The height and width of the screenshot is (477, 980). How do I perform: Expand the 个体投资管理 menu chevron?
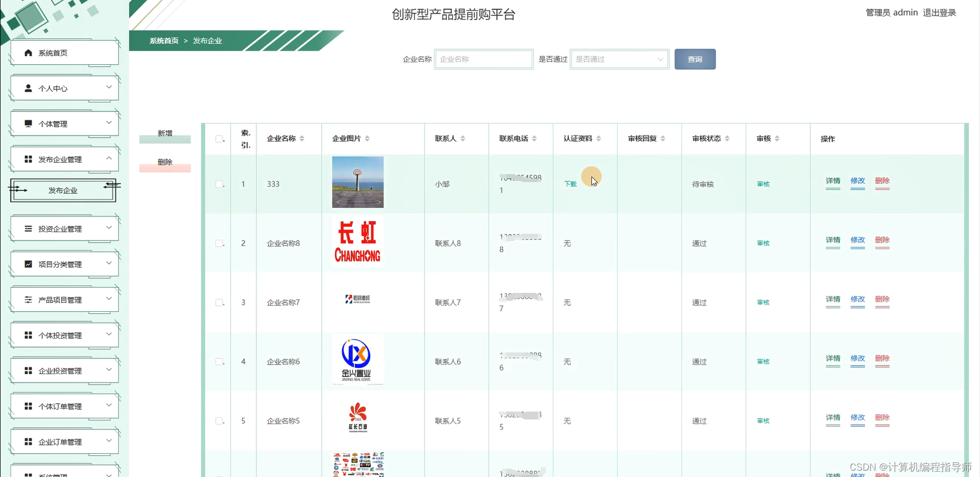109,334
